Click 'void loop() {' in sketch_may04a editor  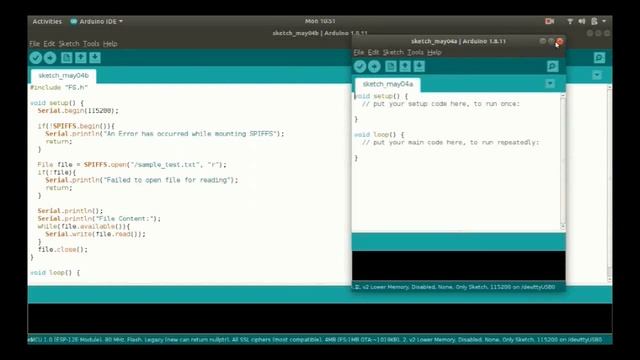point(379,135)
